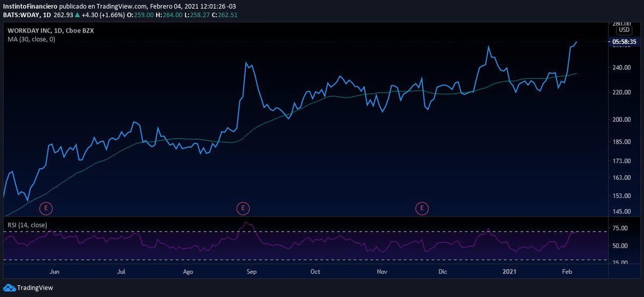Click the November earnings 'E' marker
Image resolution: width=644 pixels, height=297 pixels.
click(422, 207)
